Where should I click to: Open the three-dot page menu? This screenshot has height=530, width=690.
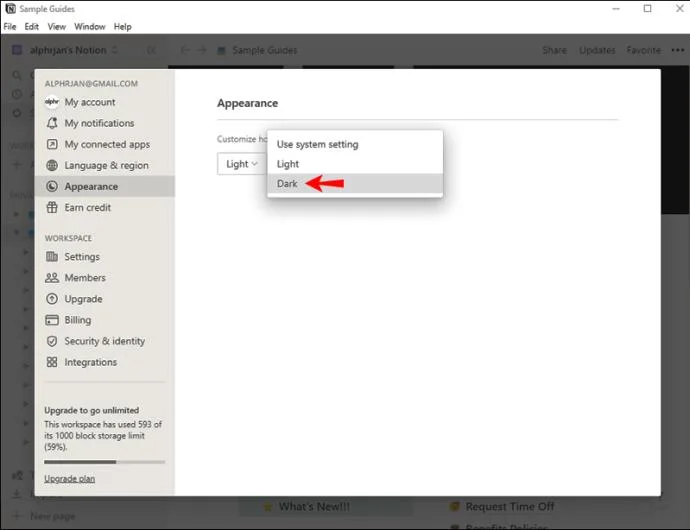678,50
